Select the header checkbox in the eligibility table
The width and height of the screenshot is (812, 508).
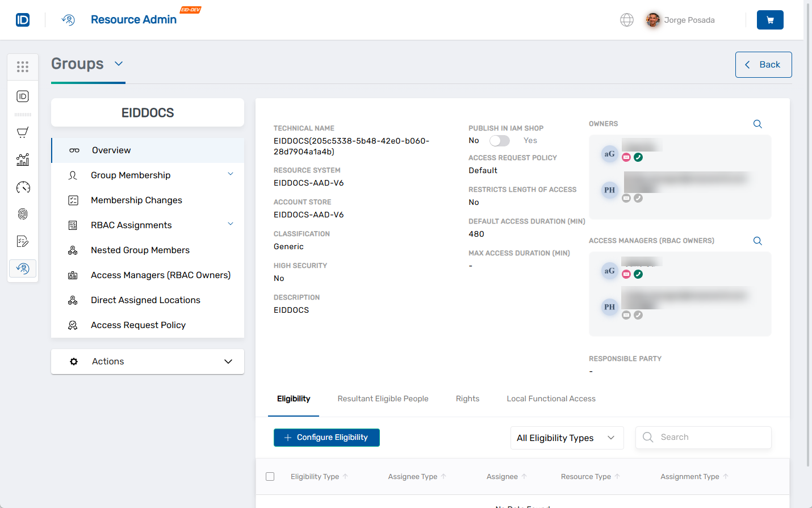[270, 476]
